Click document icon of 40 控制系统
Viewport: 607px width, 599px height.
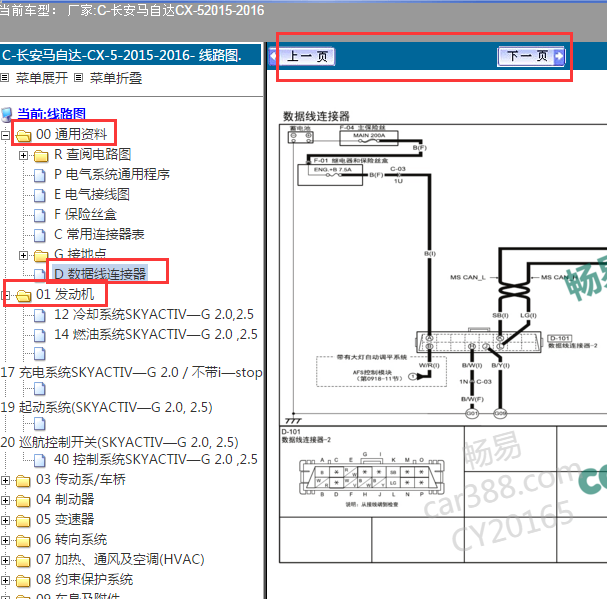click(39, 461)
